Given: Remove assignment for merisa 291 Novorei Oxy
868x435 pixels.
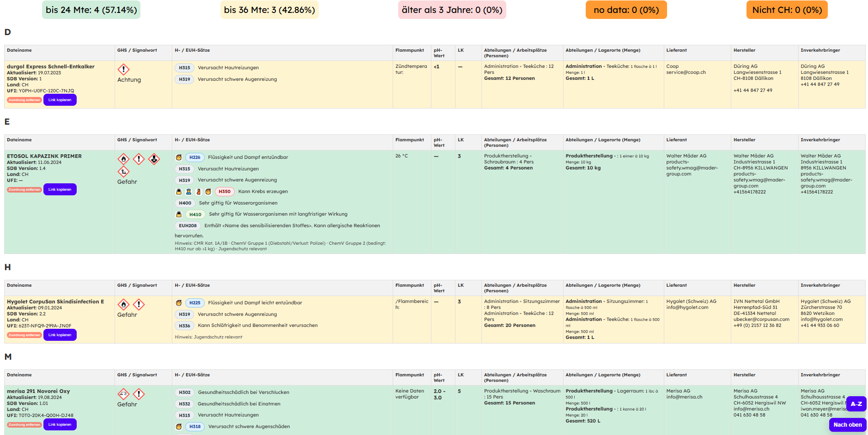Looking at the screenshot, I should tap(24, 425).
